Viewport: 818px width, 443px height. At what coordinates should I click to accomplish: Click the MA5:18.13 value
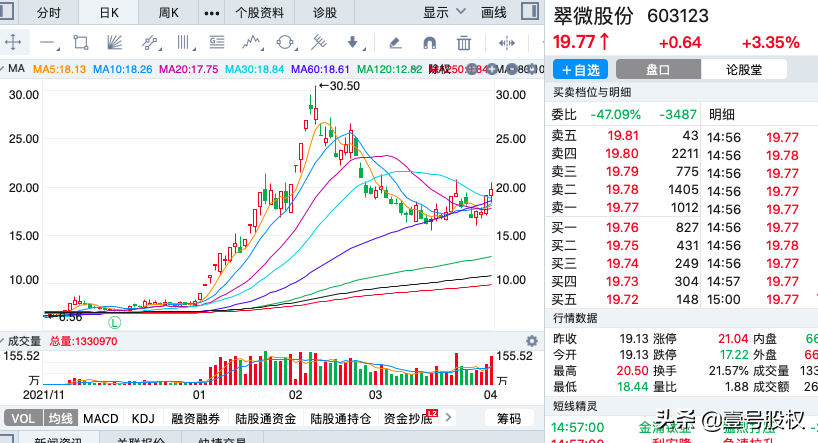coord(59,69)
